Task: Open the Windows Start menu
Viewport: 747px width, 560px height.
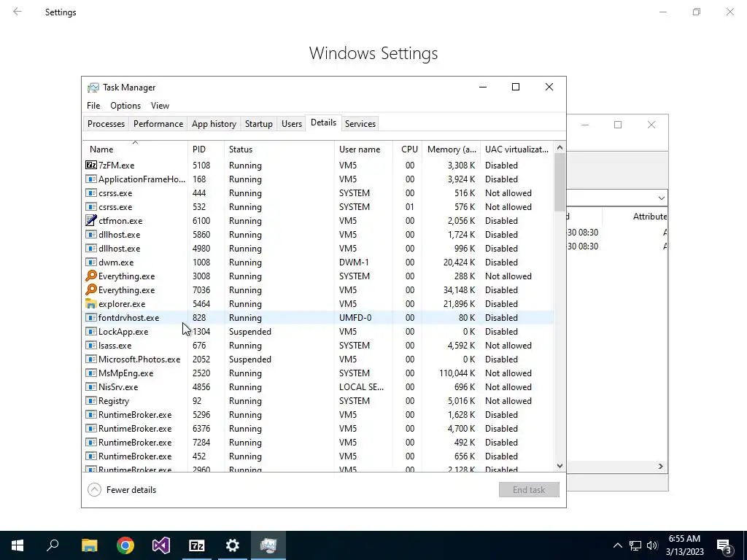Action: point(18,545)
